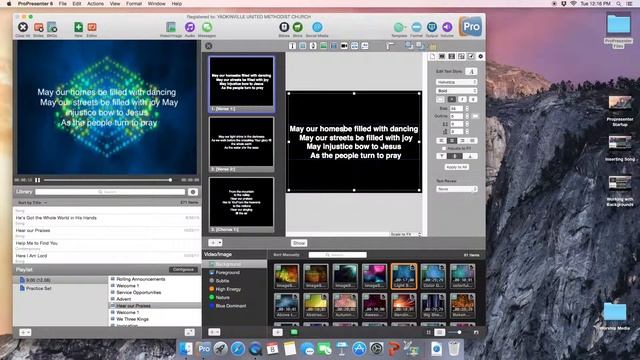
Task: Select the Hear our Praises playlist item
Action: pyautogui.click(x=155, y=306)
